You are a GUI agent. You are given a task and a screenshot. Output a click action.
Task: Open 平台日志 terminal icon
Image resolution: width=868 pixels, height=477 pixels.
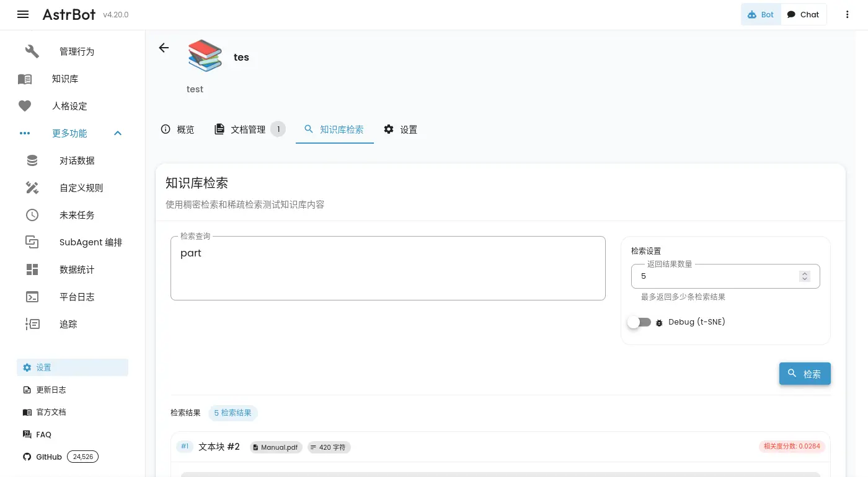coord(32,297)
